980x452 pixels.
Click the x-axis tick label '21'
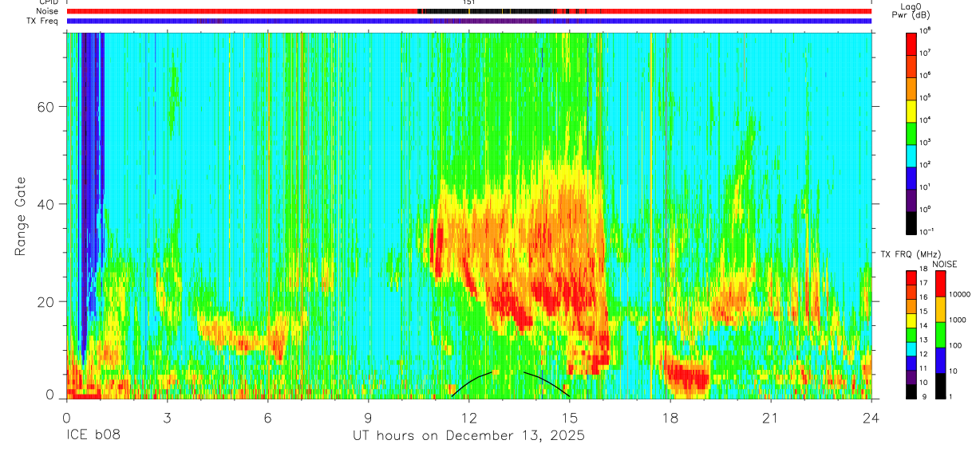(x=771, y=418)
